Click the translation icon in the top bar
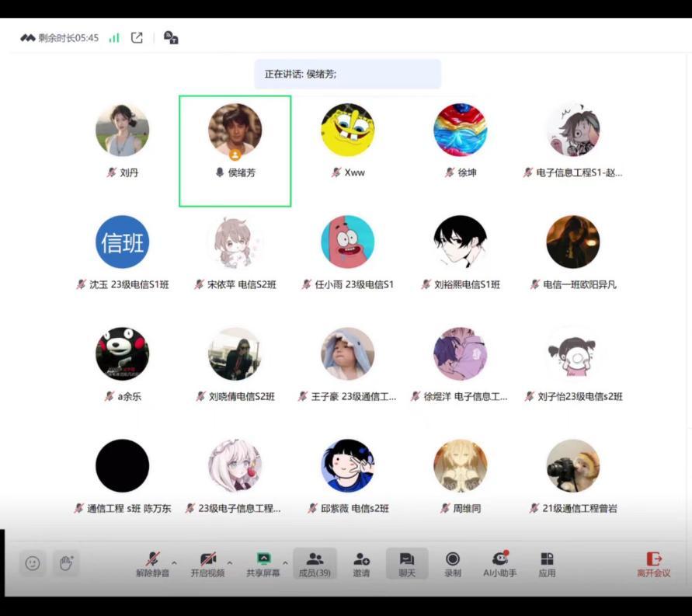 click(171, 38)
